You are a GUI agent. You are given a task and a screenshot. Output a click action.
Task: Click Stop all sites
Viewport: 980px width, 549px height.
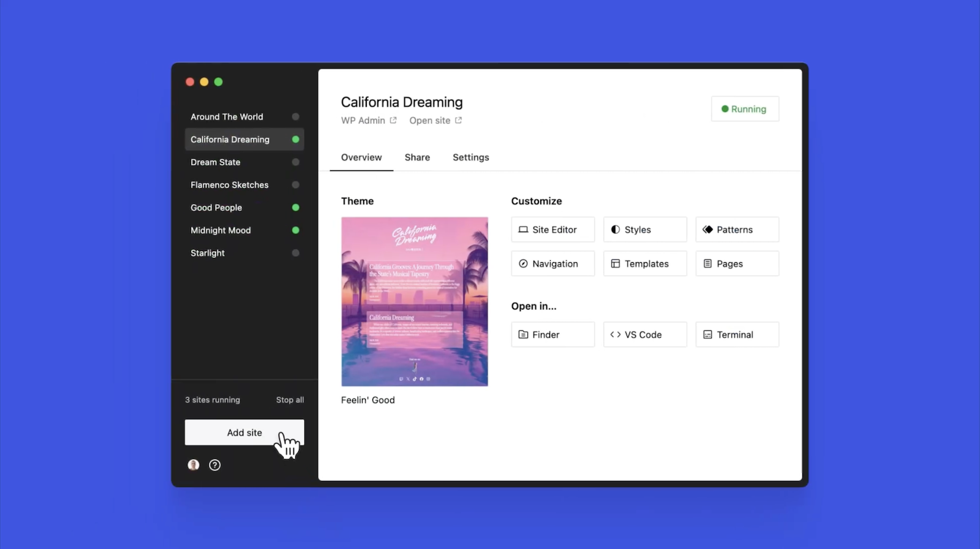[x=290, y=400]
